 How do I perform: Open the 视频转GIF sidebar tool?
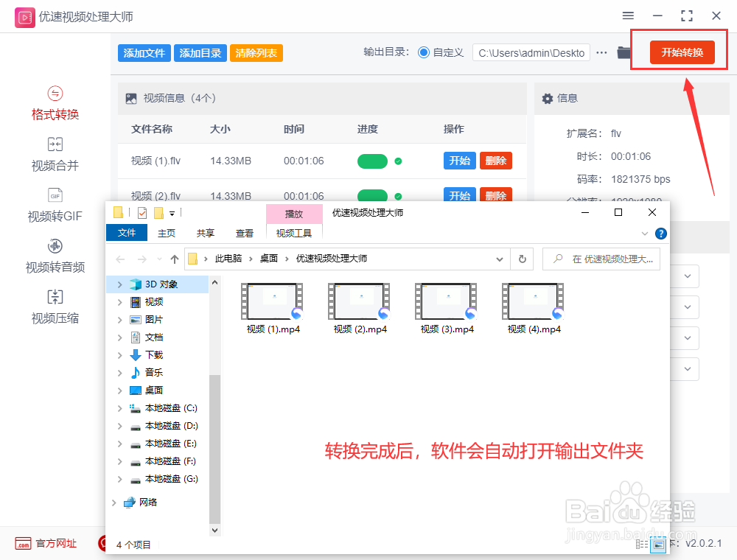pos(55,206)
